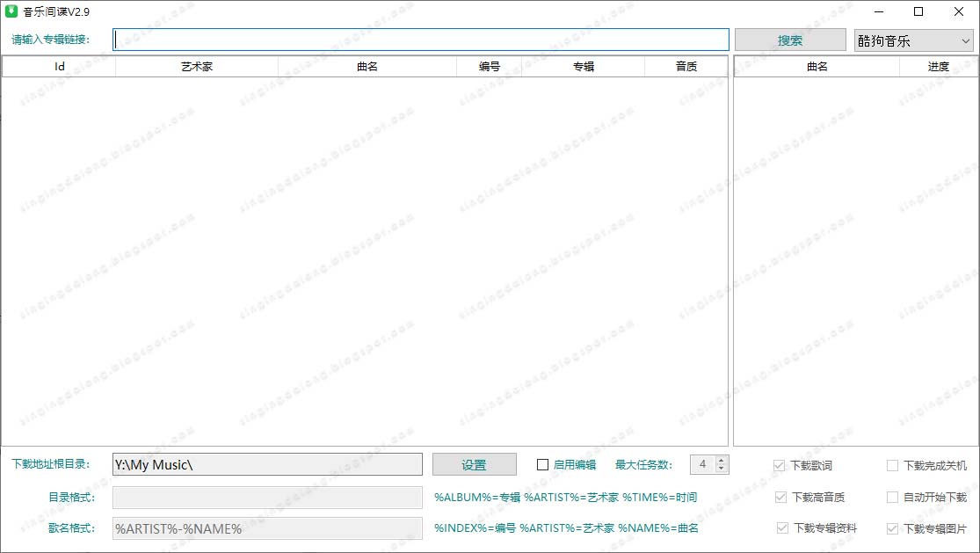Click the main list's 曲名 column header

(x=367, y=66)
